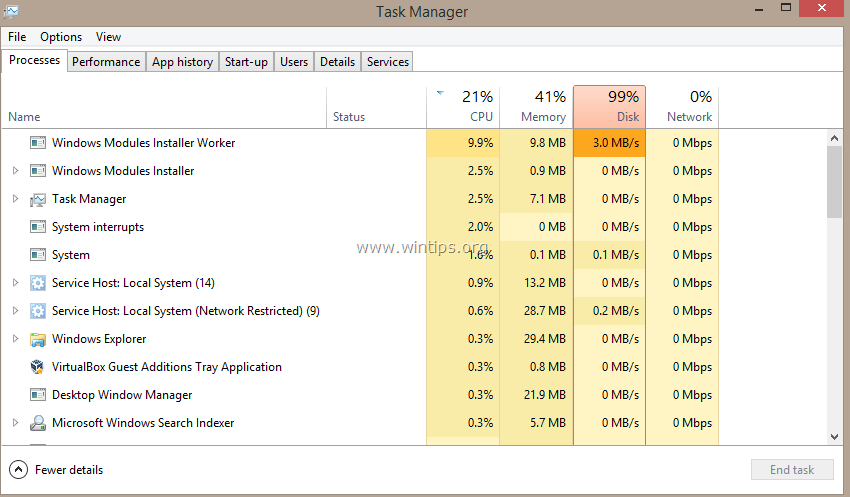Click the VirtualBox Guest Additions tray icon
The image size is (850, 497).
(x=37, y=367)
